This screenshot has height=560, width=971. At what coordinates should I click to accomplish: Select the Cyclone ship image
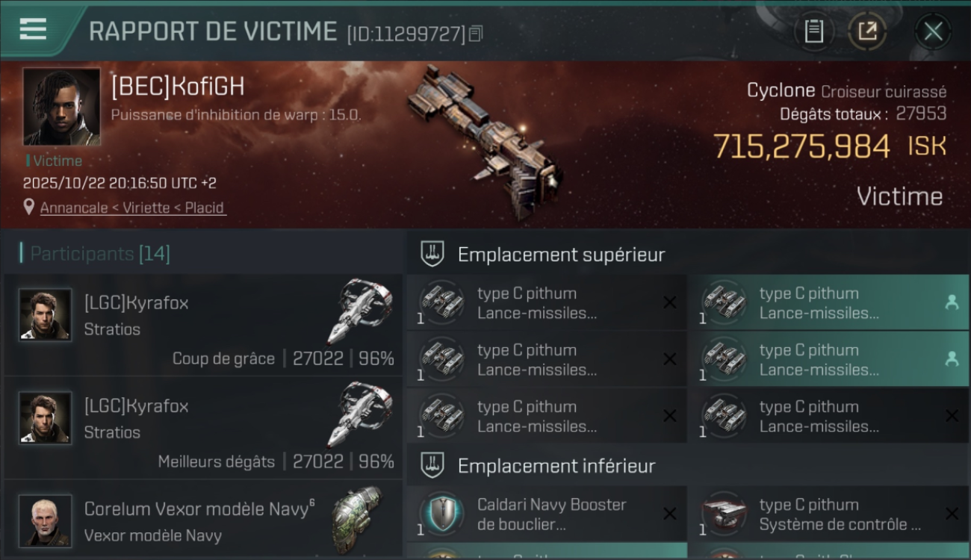coord(484,140)
